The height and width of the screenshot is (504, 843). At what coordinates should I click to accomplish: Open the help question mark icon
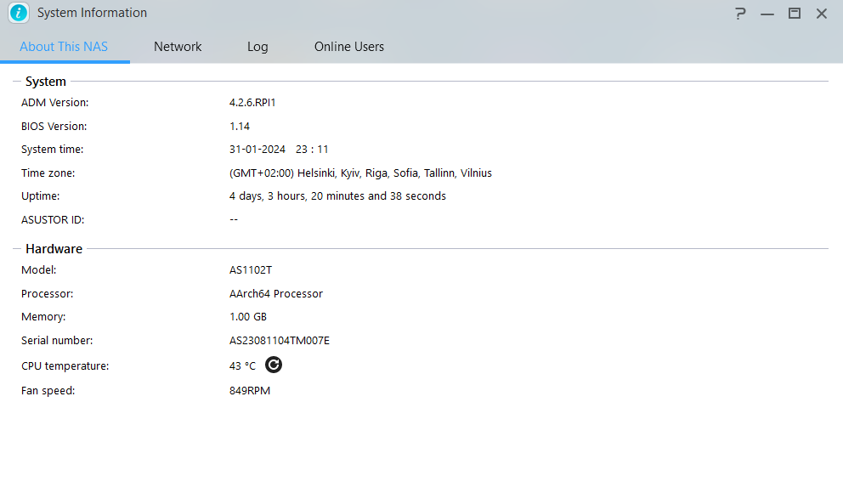coord(740,14)
